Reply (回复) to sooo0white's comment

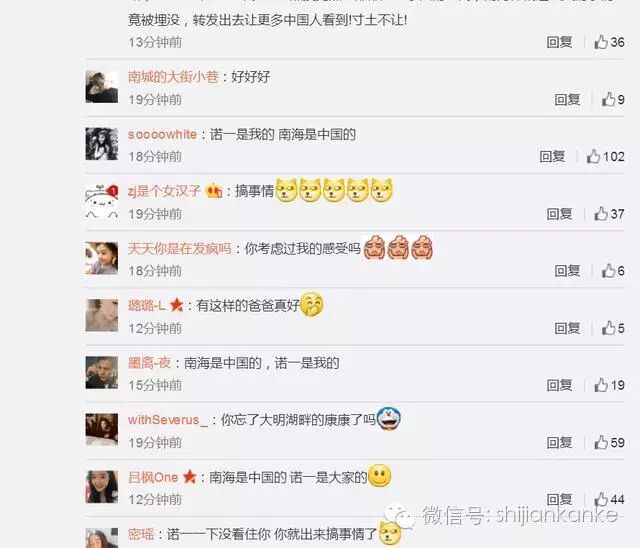point(552,156)
